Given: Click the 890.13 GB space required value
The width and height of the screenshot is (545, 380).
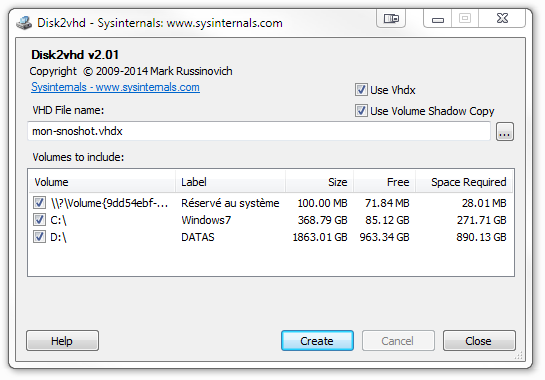Looking at the screenshot, I should (x=481, y=237).
